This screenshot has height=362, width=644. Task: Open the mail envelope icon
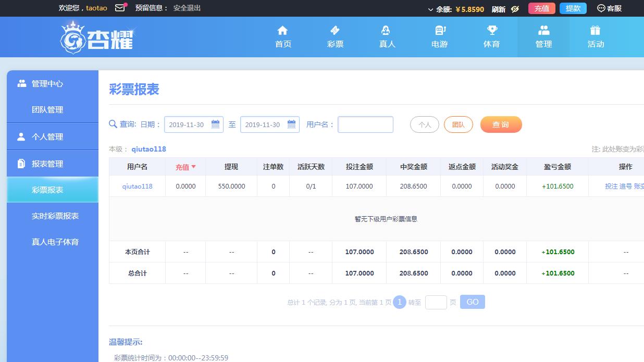click(120, 8)
